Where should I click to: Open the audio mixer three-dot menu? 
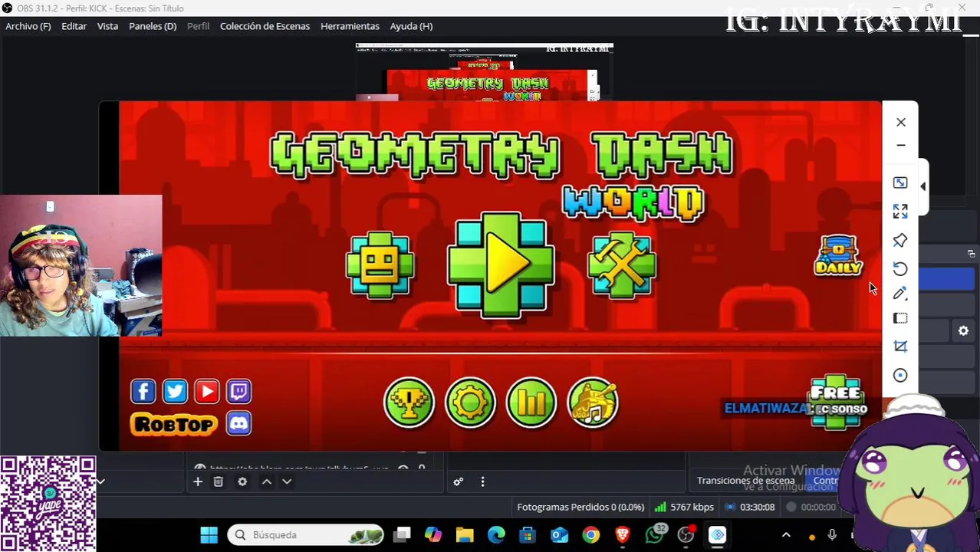point(482,481)
